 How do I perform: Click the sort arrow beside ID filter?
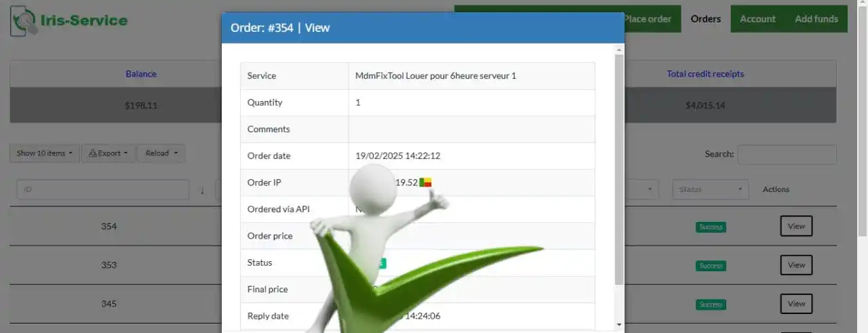pyautogui.click(x=202, y=190)
